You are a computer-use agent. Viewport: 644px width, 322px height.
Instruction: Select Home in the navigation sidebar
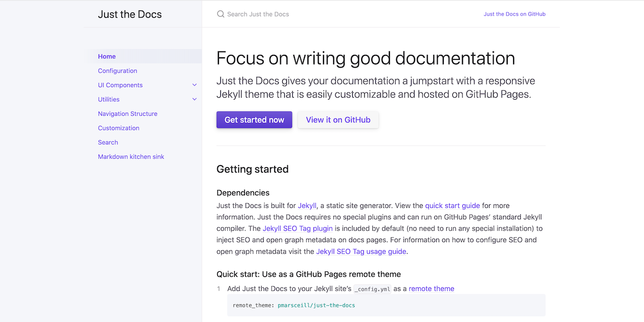pos(107,56)
